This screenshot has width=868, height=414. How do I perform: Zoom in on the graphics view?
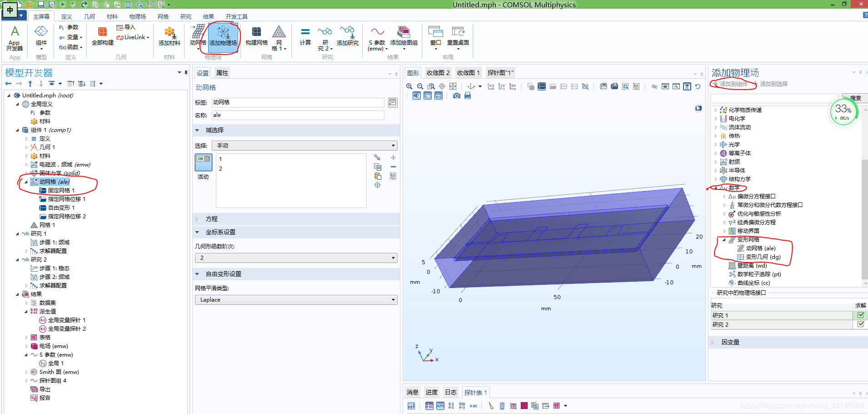tap(409, 86)
